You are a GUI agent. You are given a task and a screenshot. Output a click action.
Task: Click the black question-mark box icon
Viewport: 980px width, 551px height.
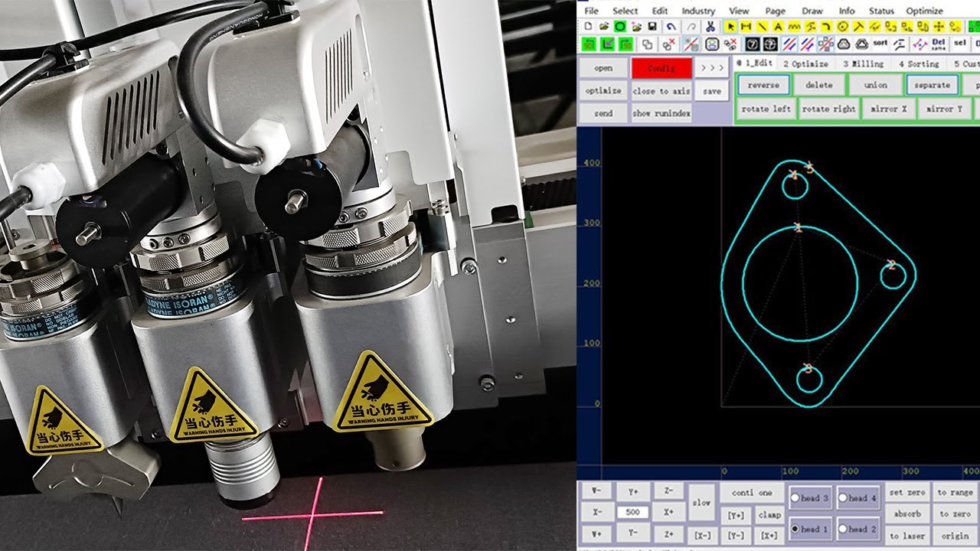pyautogui.click(x=753, y=44)
